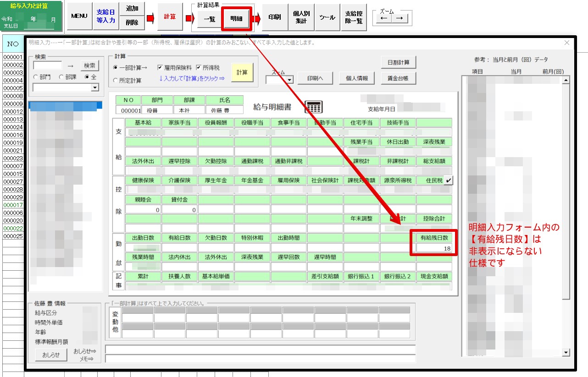Click the zoom right arrow button
This screenshot has height=377, width=588.
[399, 18]
